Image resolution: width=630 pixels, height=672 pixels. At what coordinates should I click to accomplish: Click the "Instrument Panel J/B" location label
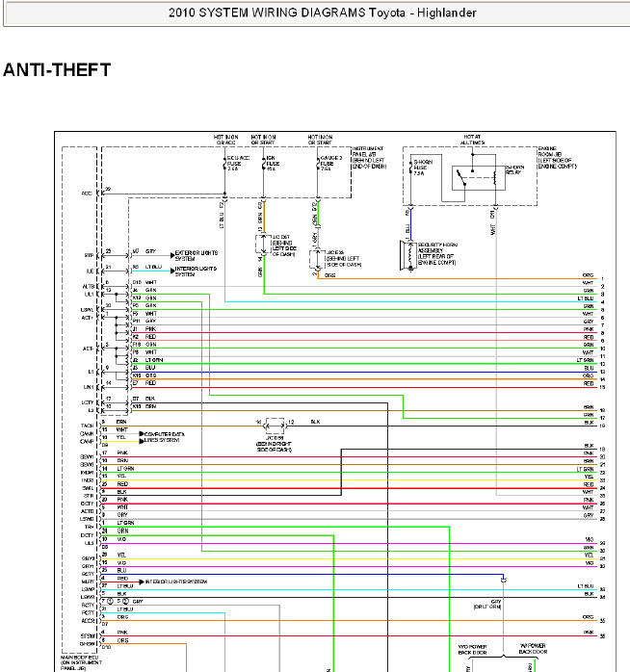click(x=369, y=157)
